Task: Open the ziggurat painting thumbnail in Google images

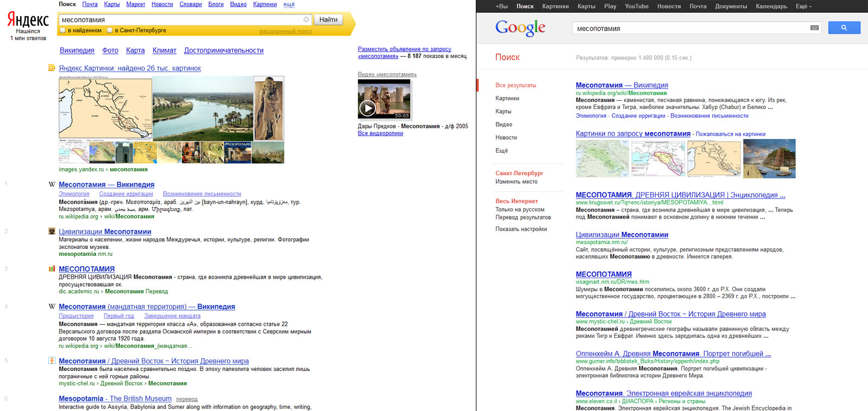Action: click(769, 158)
